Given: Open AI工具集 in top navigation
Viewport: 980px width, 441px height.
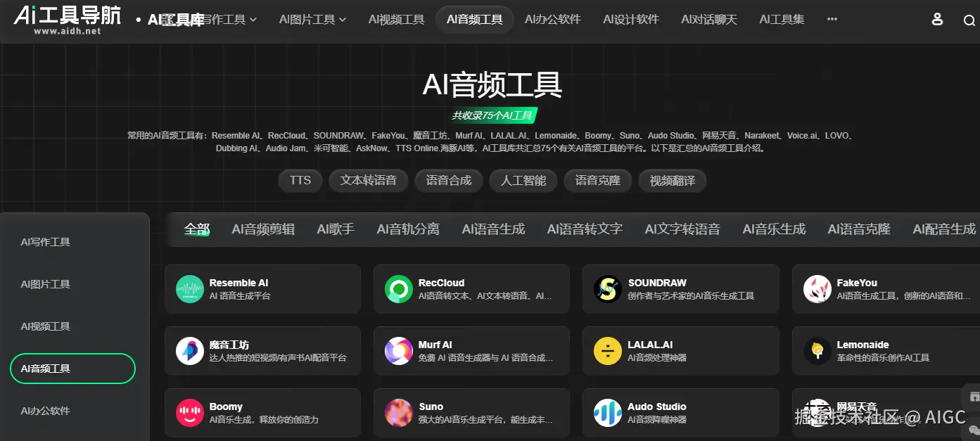Looking at the screenshot, I should [x=782, y=20].
